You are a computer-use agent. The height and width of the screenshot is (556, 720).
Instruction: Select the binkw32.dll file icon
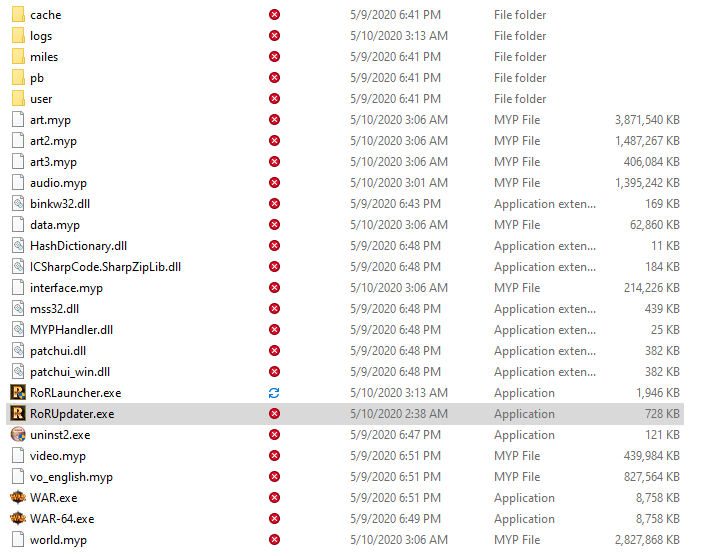point(18,204)
